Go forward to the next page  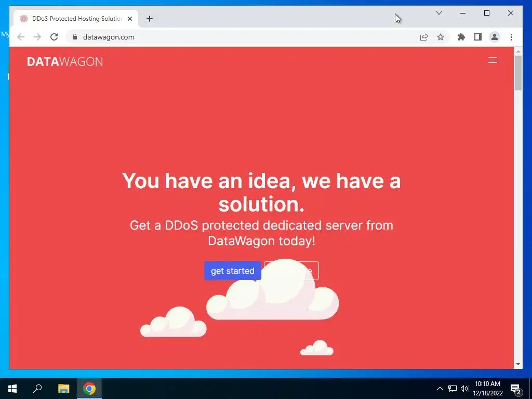(x=37, y=37)
